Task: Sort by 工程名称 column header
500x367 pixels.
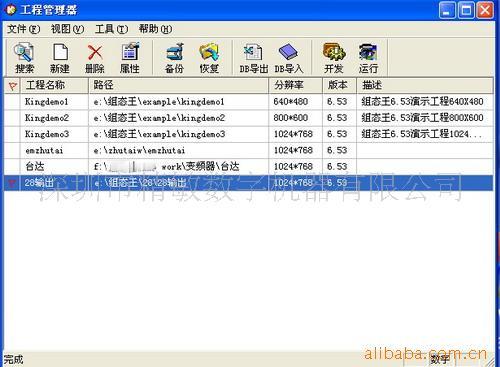Action: (55, 85)
